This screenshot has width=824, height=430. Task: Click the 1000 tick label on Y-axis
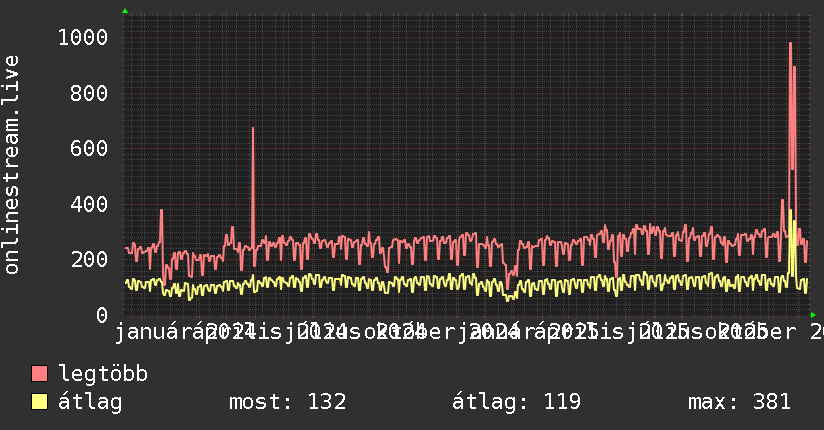tap(83, 38)
